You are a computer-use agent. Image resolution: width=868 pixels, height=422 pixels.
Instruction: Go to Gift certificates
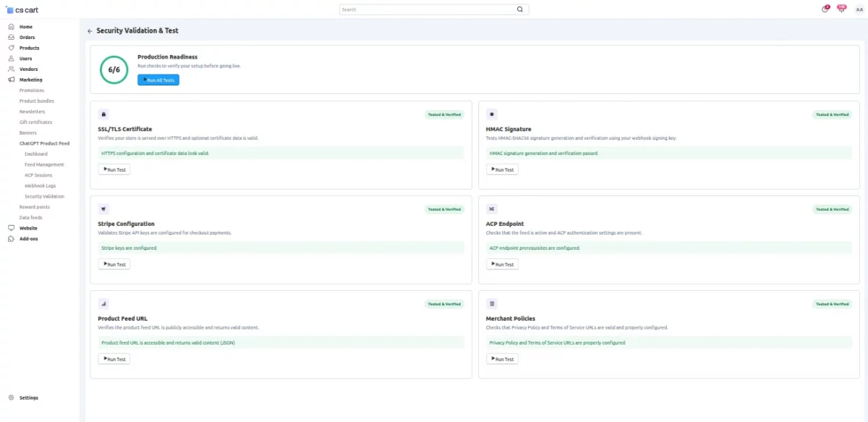(36, 122)
